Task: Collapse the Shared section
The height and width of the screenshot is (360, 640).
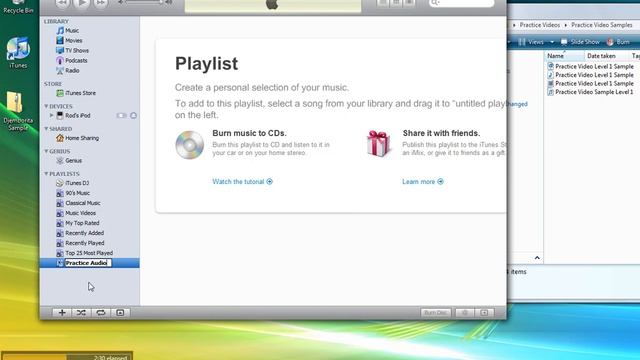Action: click(46, 129)
